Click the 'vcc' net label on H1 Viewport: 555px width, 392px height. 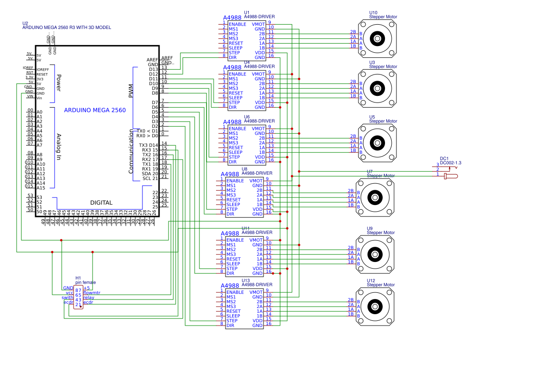[x=69, y=293]
